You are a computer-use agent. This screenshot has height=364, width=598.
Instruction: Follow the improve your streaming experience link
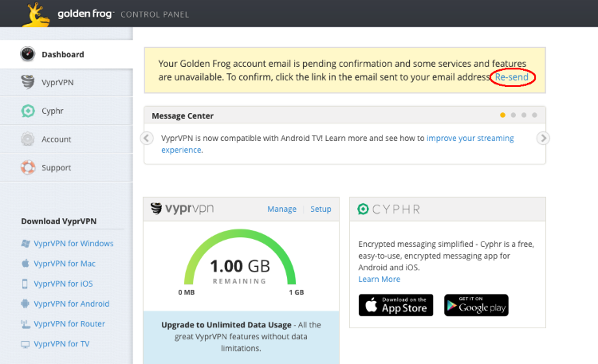[x=470, y=138]
